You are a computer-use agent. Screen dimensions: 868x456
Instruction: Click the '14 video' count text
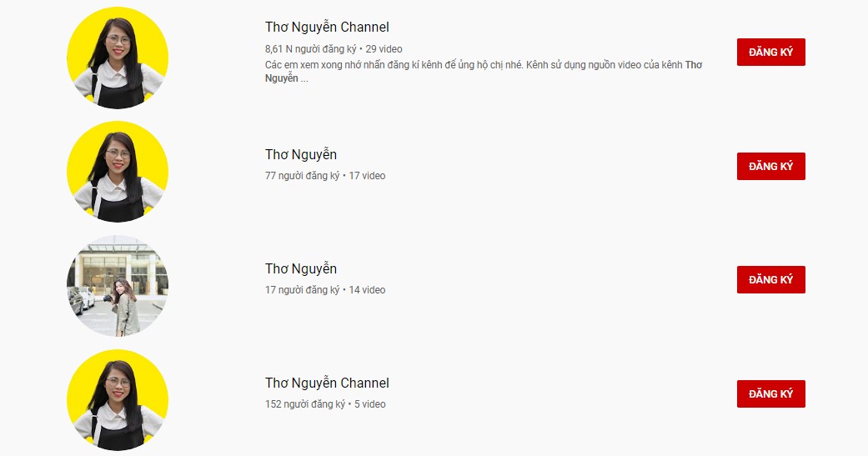tap(367, 290)
